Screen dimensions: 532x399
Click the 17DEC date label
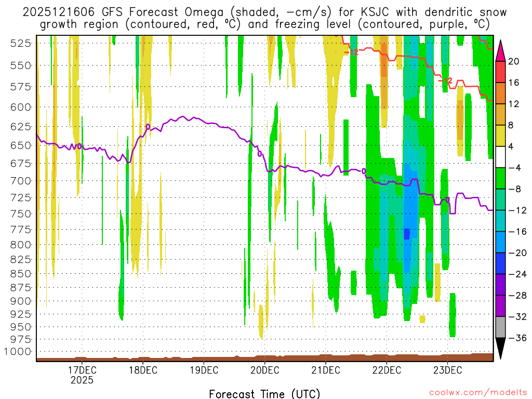(82, 370)
